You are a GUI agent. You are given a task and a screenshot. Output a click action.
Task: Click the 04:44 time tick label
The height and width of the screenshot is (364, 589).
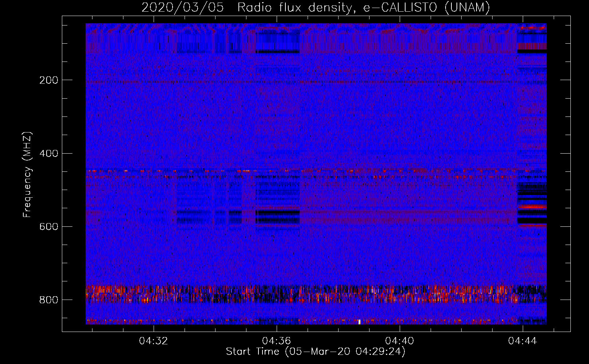[x=523, y=341]
